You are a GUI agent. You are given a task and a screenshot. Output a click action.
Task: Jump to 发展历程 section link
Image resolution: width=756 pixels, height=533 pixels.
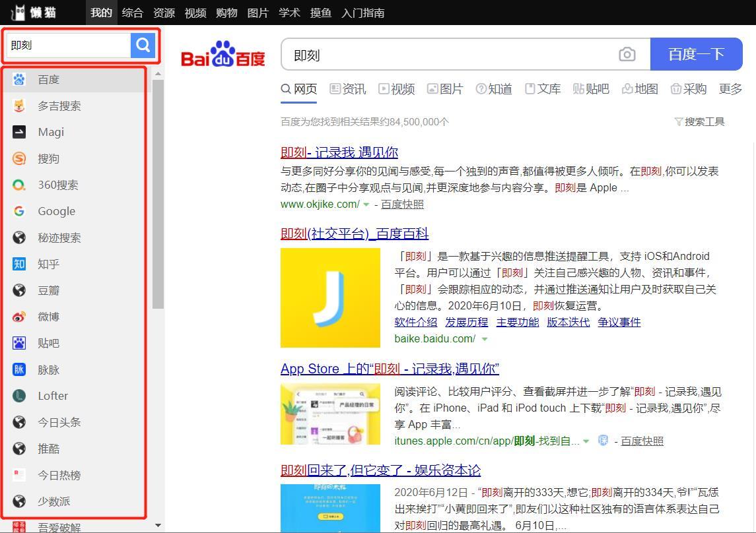[x=467, y=322]
